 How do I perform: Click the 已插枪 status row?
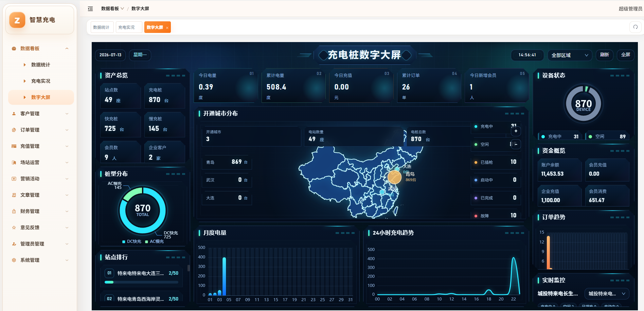[496, 162]
